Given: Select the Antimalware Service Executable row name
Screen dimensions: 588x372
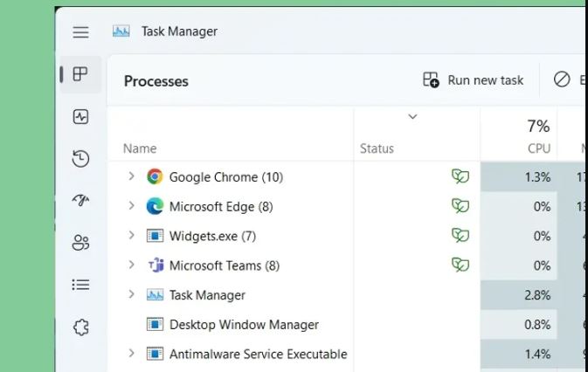Looking at the screenshot, I should pos(258,354).
